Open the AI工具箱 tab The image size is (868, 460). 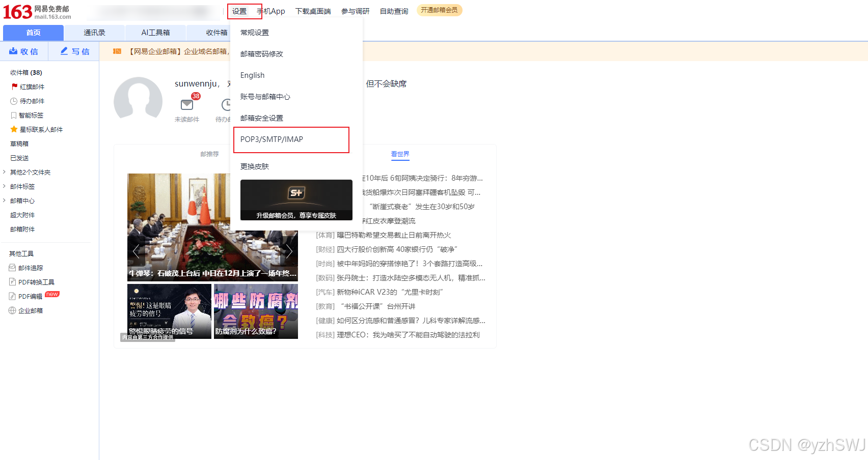click(x=155, y=32)
